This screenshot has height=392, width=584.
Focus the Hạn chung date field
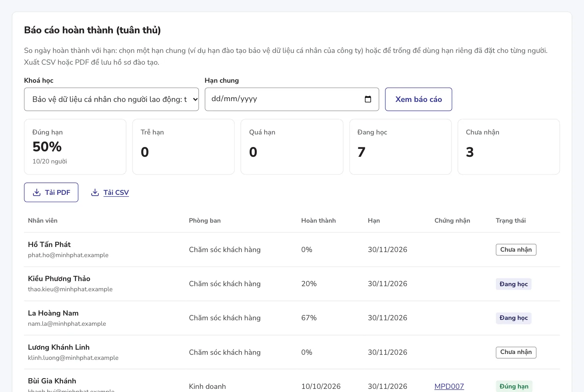click(292, 99)
